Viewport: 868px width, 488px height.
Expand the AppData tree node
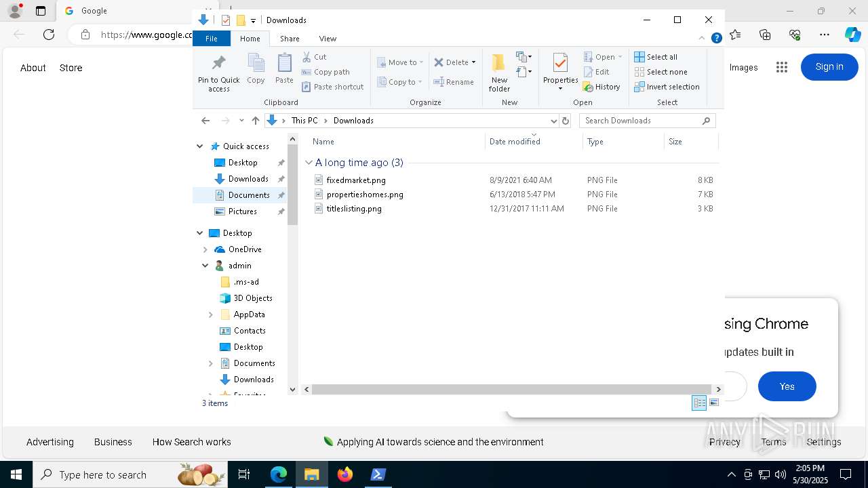(x=211, y=314)
